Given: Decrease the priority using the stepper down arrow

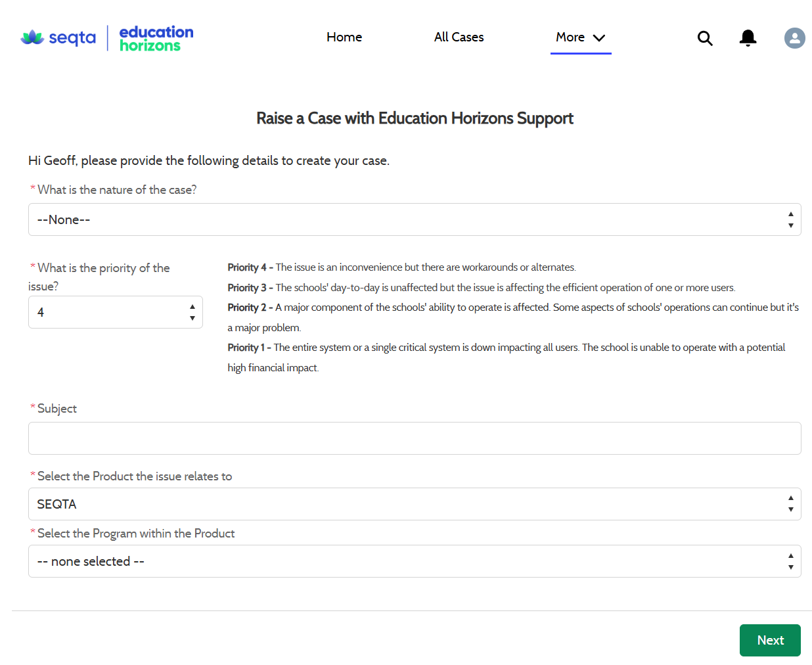Looking at the screenshot, I should tap(192, 319).
